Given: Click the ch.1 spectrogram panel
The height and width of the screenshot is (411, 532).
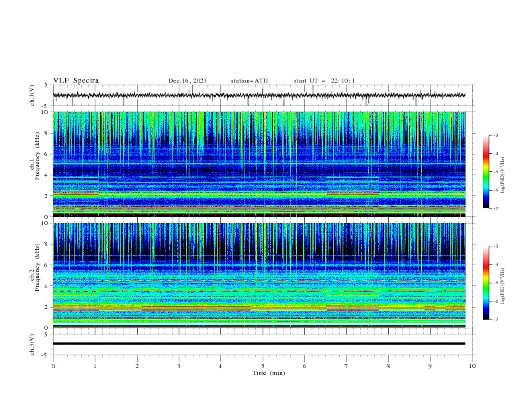Looking at the screenshot, I should click(259, 164).
